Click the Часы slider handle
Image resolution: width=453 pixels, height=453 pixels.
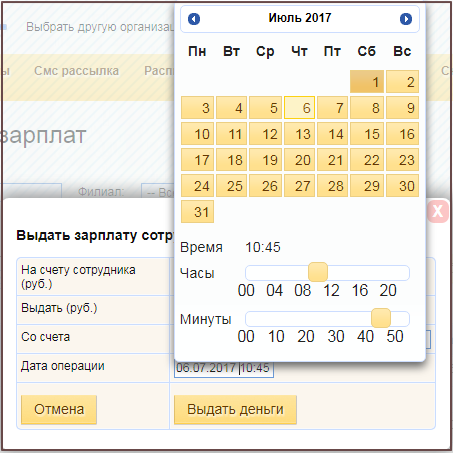(x=318, y=272)
